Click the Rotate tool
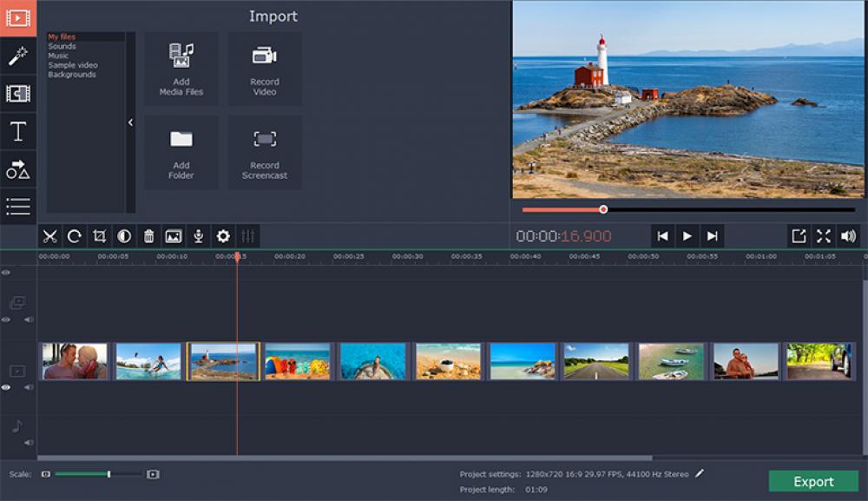The image size is (868, 501). coord(75,234)
